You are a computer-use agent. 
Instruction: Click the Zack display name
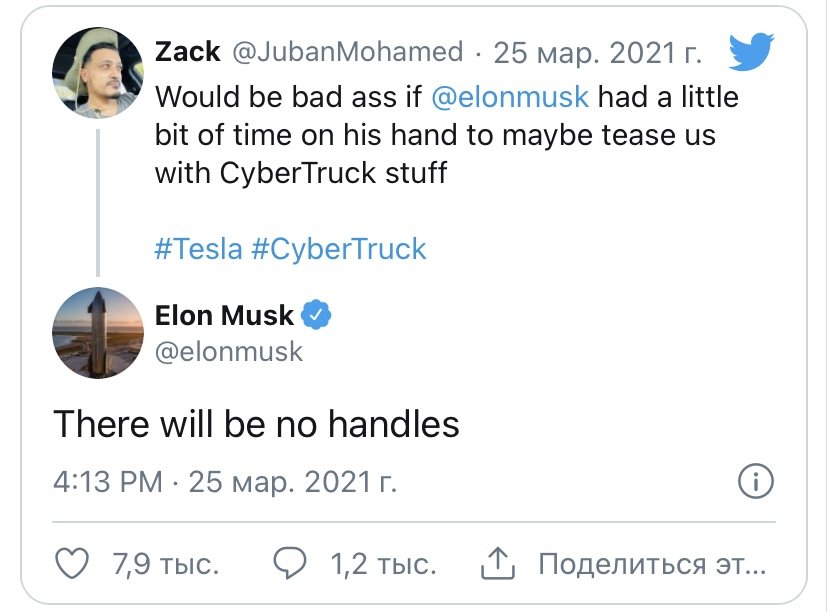[188, 52]
